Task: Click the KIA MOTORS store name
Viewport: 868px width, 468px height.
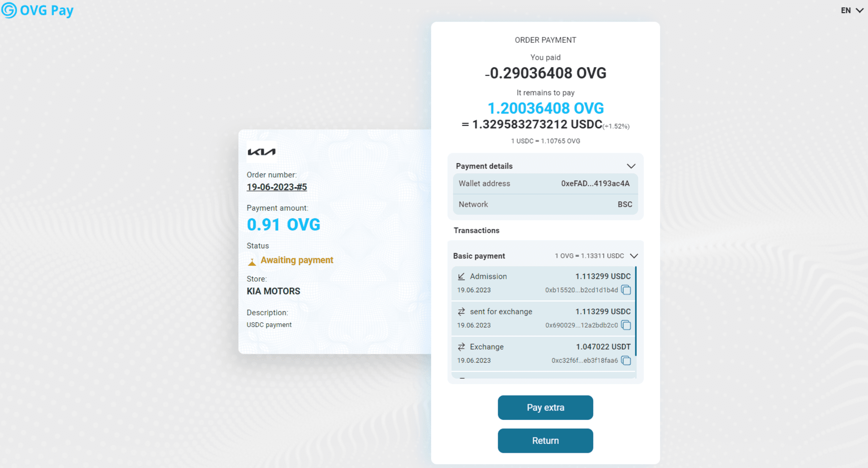Action: (x=273, y=291)
